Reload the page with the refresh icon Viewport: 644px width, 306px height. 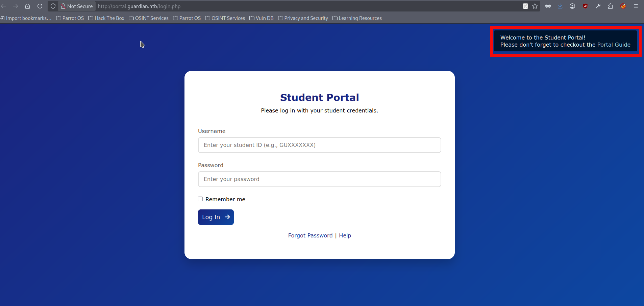(x=40, y=6)
